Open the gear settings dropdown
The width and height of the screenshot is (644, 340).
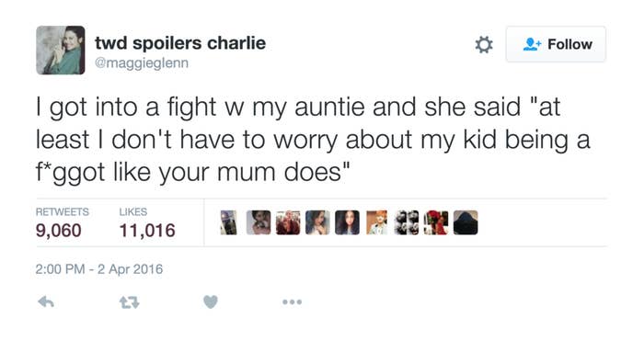pos(484,45)
